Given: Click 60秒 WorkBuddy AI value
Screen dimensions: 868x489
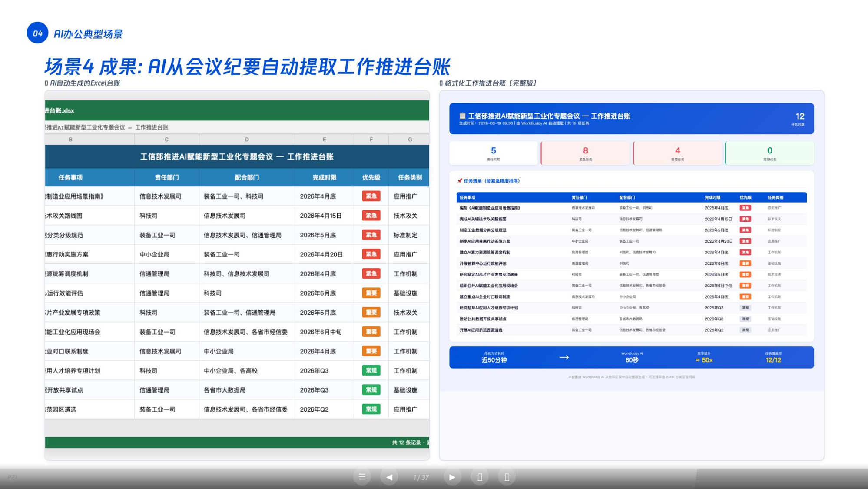Looking at the screenshot, I should pyautogui.click(x=632, y=360).
